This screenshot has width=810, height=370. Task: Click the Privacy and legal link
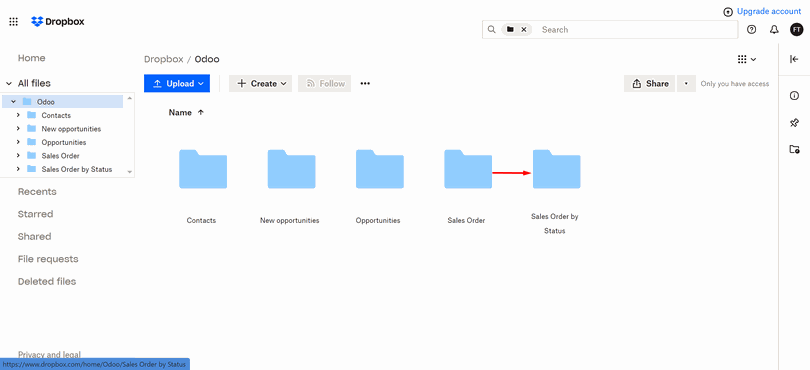[49, 354]
